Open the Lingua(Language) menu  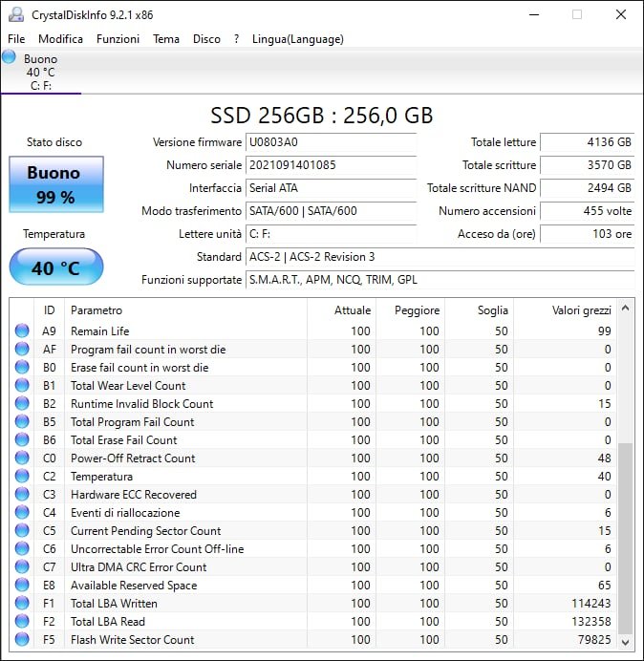[x=297, y=39]
